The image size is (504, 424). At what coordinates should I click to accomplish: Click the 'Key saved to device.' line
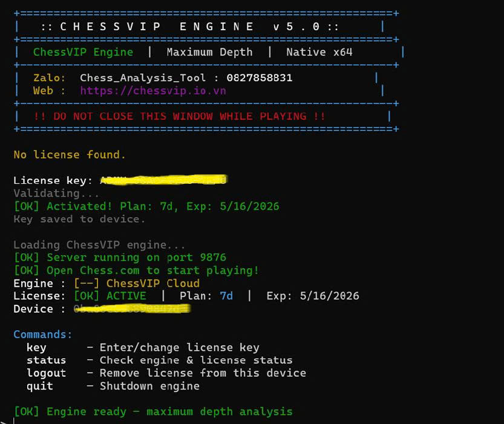pos(79,219)
